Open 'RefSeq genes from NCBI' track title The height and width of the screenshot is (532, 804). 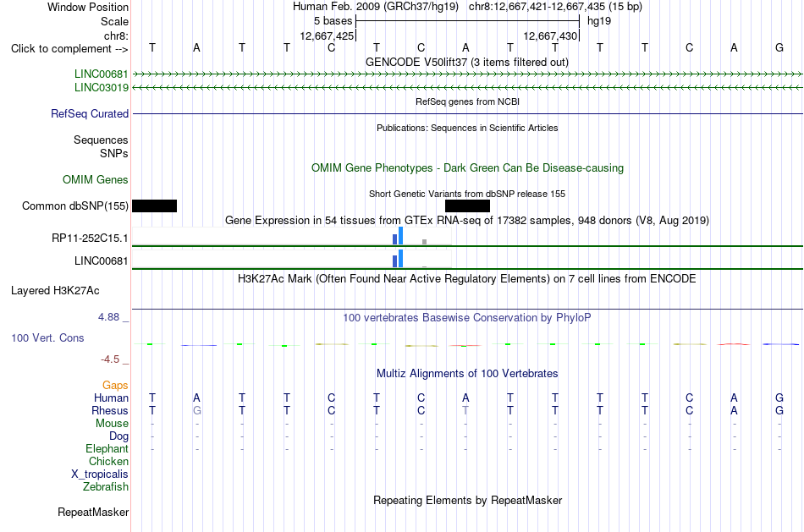[467, 101]
